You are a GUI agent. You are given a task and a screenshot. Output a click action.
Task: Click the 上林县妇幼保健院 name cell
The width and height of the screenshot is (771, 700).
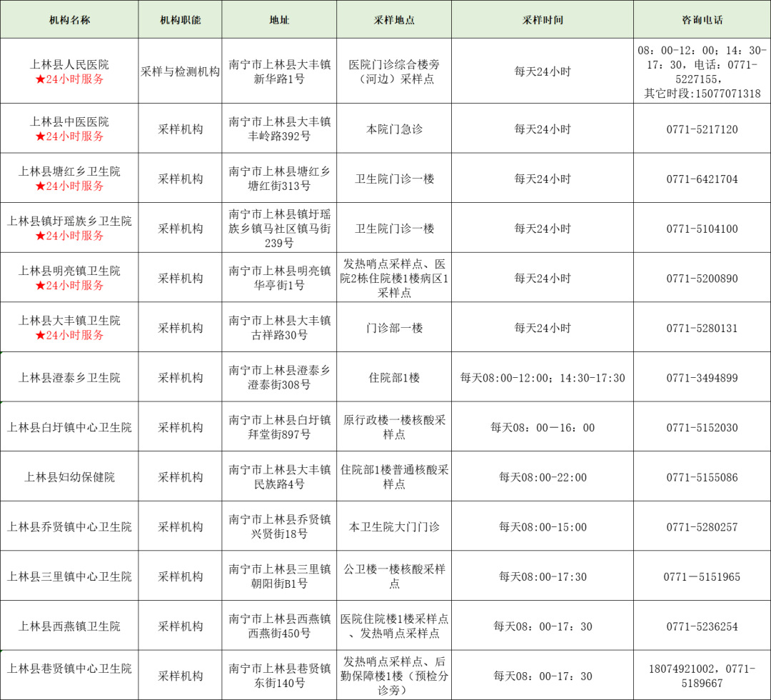(69, 477)
